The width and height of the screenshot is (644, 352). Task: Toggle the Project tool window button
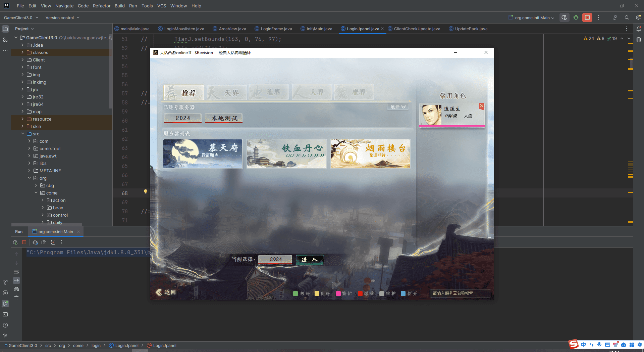5,29
